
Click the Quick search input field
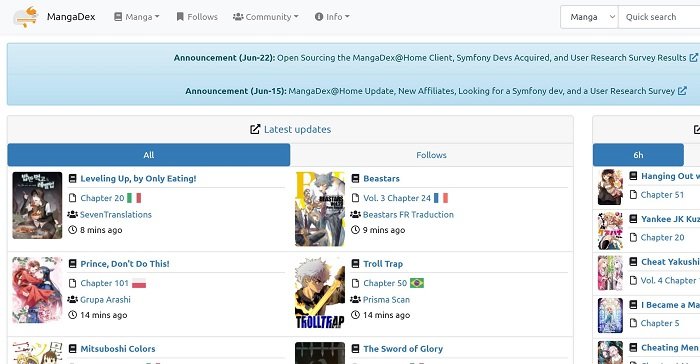click(x=659, y=17)
